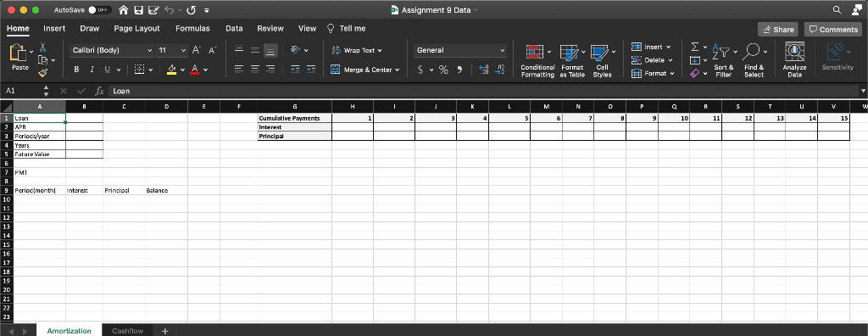Expand the Borders dropdown arrow
The width and height of the screenshot is (868, 336).
151,70
